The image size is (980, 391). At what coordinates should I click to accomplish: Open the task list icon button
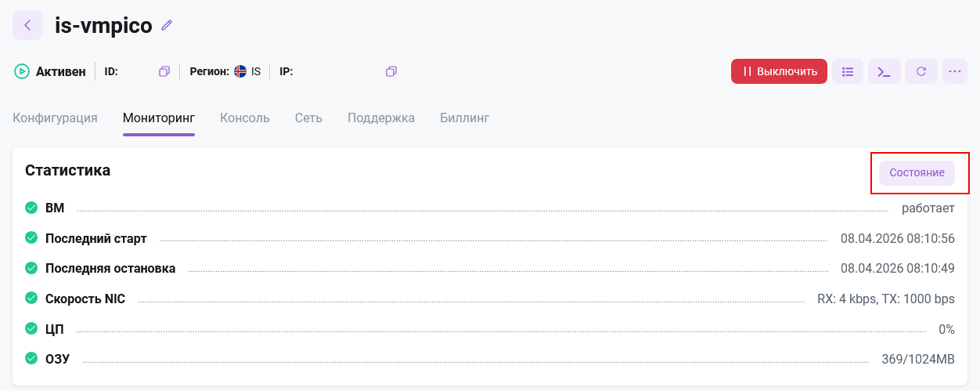coord(848,71)
